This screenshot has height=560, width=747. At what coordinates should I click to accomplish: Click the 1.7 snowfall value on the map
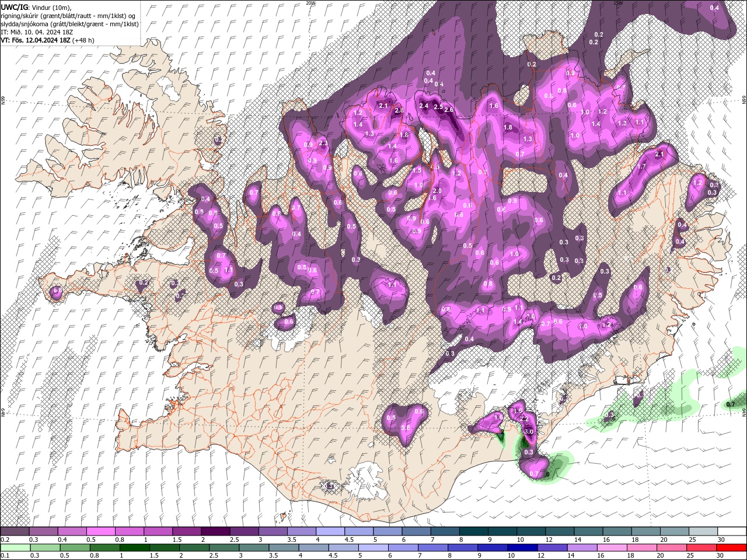[641, 167]
